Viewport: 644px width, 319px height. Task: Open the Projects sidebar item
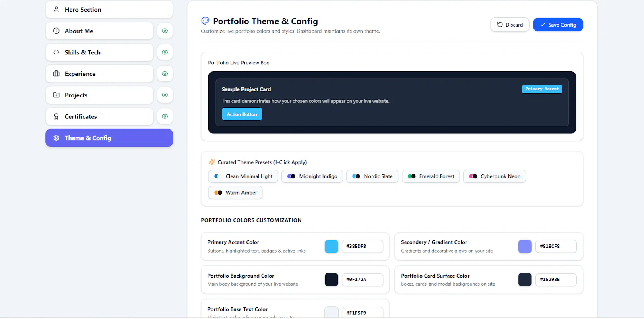pos(99,95)
